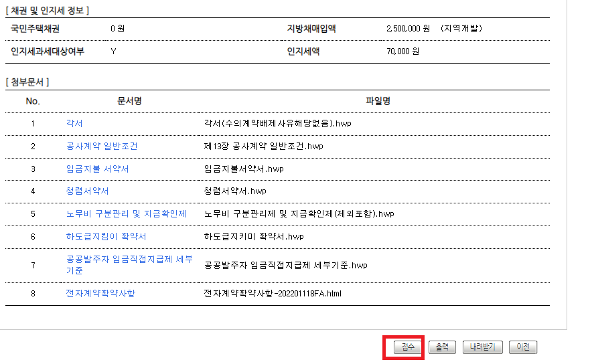Screen dimensions: 590x364
Task: Click the 접수 button
Action: [407, 347]
